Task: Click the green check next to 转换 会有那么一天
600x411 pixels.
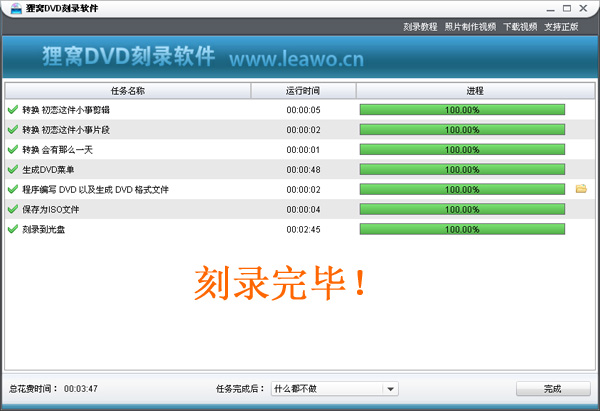Action: [x=13, y=150]
